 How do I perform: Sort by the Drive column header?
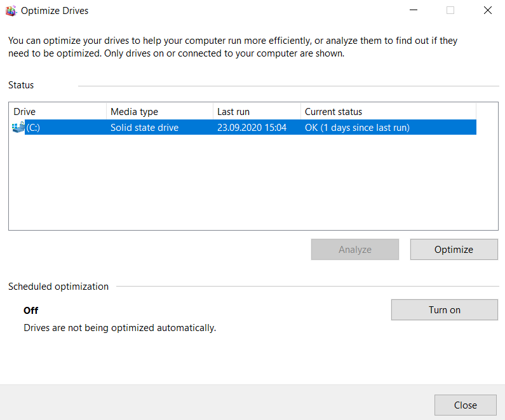coord(58,111)
